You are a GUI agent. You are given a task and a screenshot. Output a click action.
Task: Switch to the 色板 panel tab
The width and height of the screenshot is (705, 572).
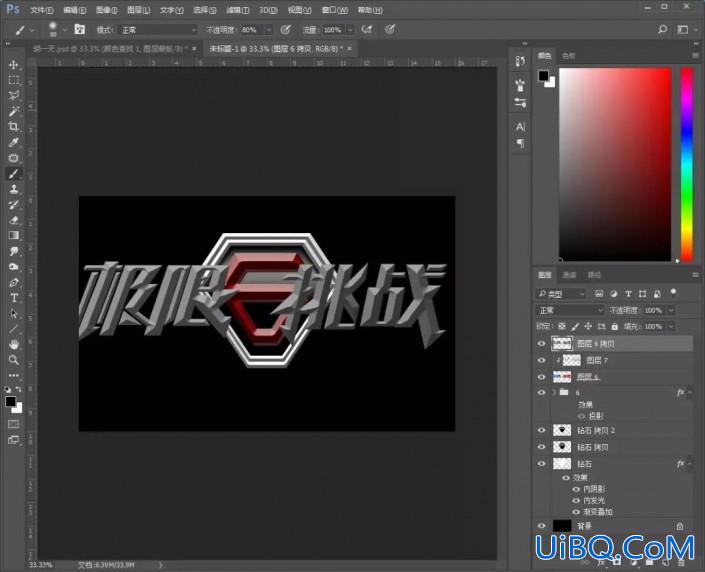(568, 56)
